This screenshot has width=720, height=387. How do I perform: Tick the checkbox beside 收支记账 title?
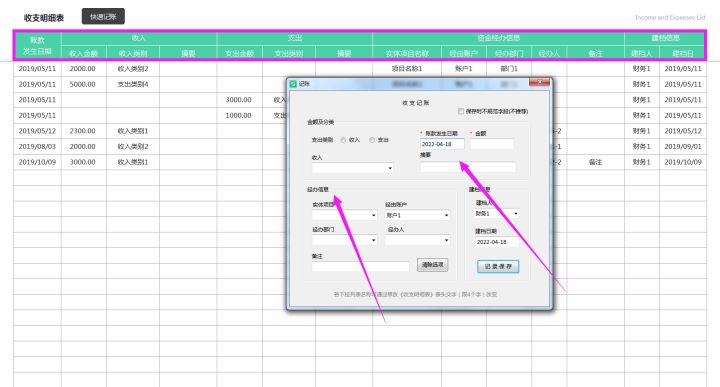tap(461, 111)
